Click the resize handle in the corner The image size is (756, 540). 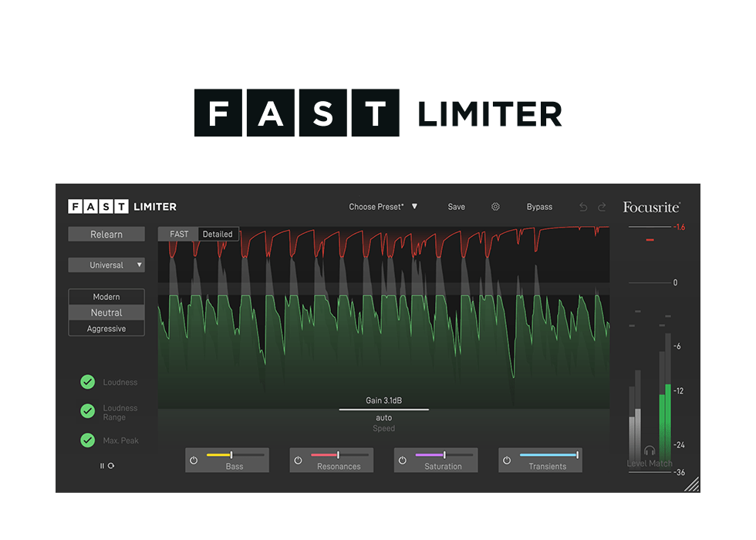click(691, 484)
